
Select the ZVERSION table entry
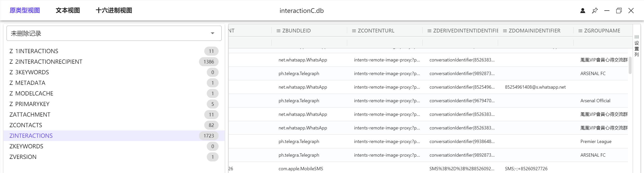(x=23, y=157)
